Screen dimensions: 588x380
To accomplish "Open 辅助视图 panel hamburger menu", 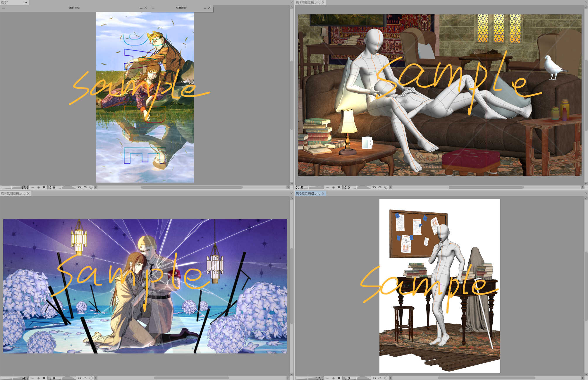I will (x=4, y=8).
